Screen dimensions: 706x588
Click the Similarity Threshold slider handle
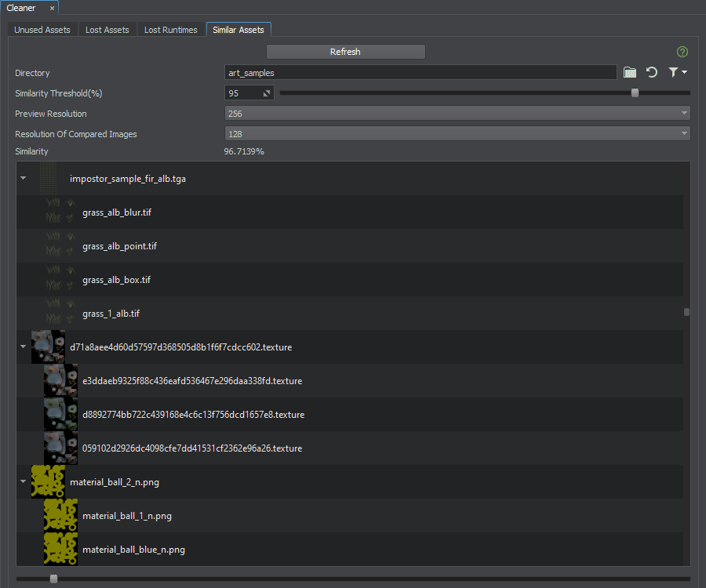pyautogui.click(x=635, y=93)
